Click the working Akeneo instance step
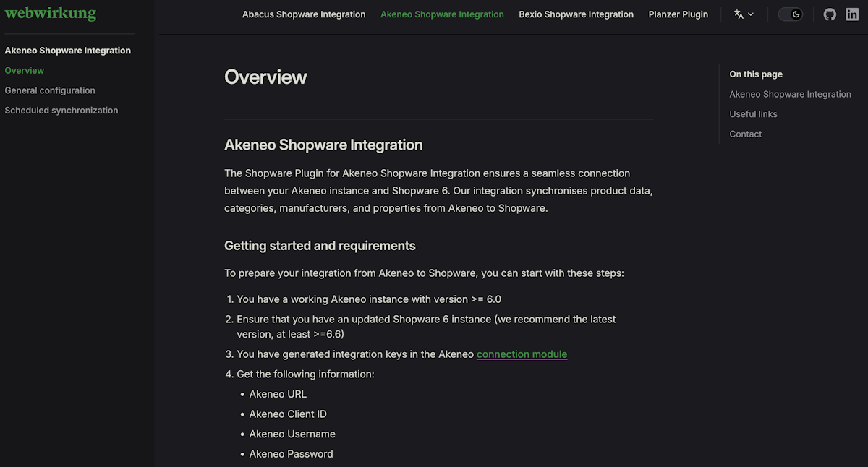Screen dimensions: 868x467 [369, 299]
